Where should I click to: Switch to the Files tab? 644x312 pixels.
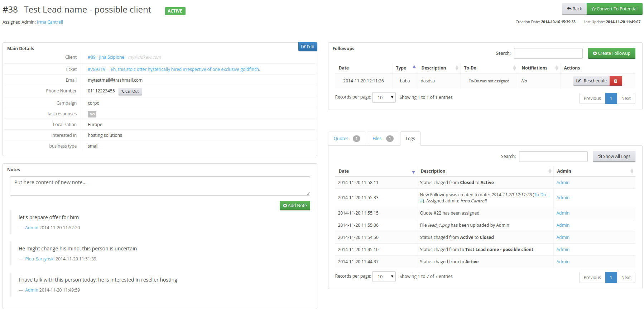click(383, 139)
